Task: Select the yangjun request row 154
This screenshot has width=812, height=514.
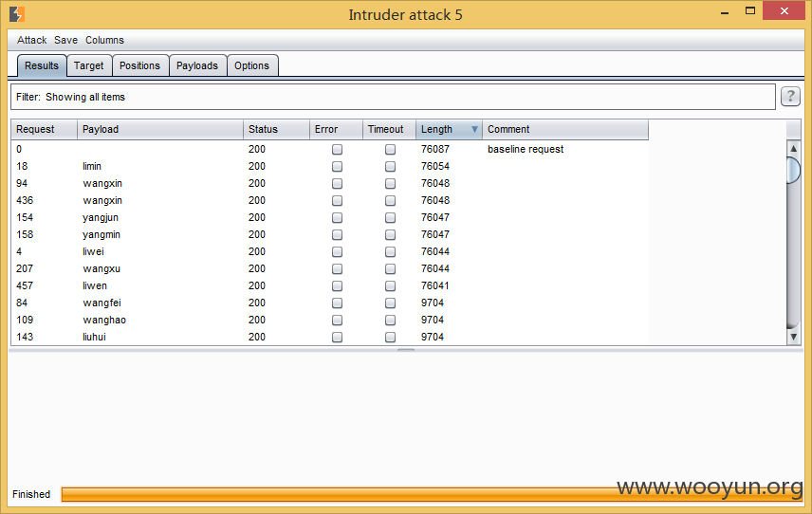Action: 329,217
